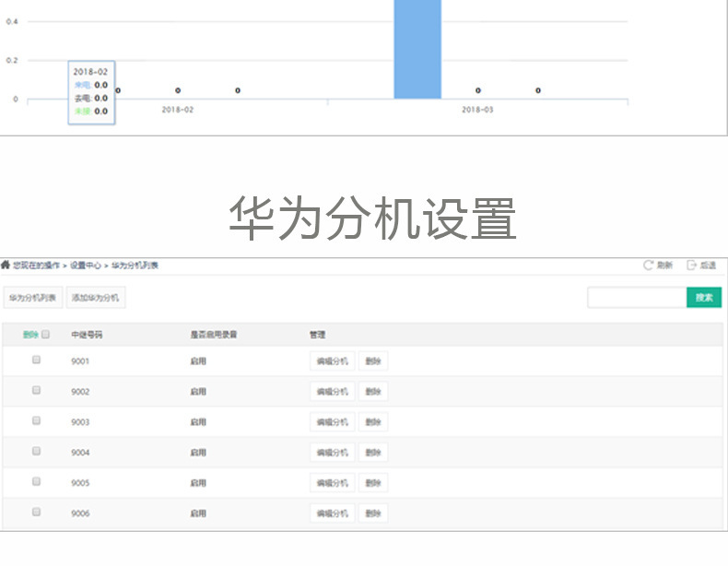
Task: Click the 2018-03 axis label
Action: 477,110
